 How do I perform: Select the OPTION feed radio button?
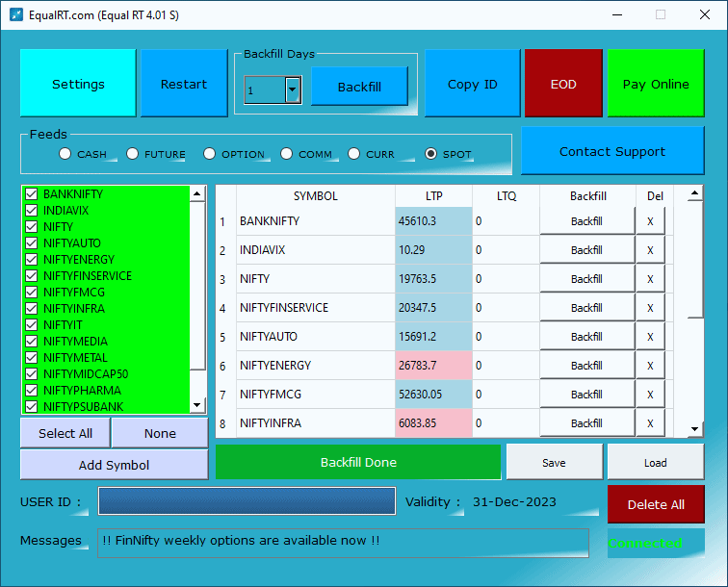[209, 154]
